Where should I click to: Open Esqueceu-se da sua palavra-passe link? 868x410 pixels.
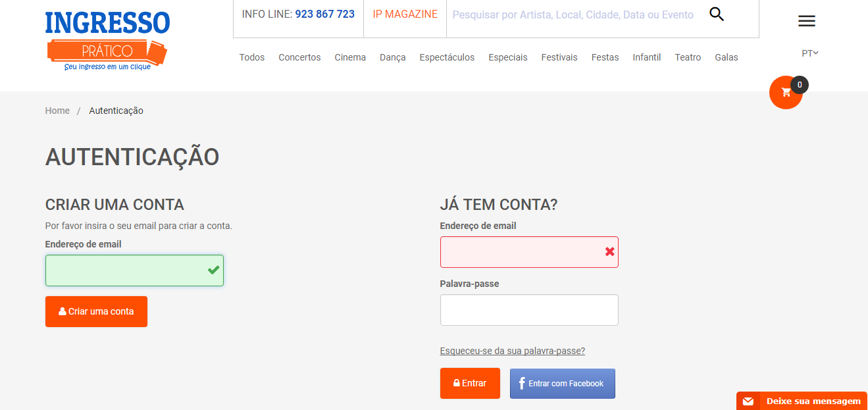coord(513,351)
